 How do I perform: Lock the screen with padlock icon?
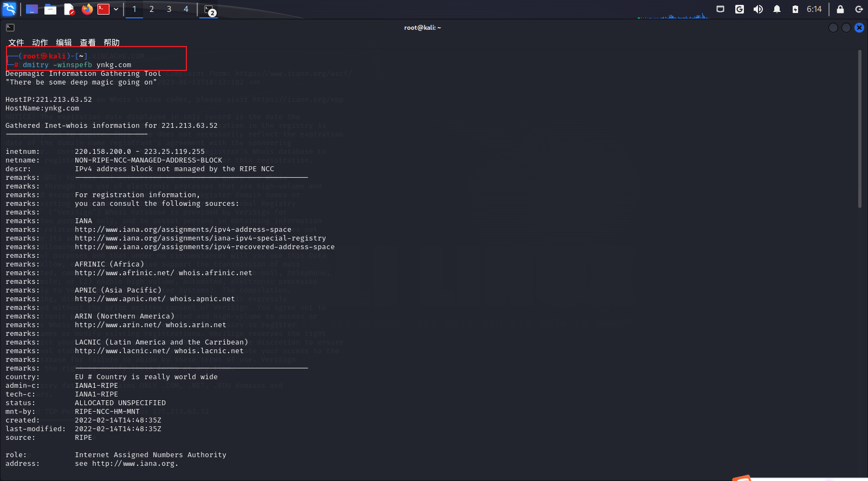coord(840,9)
